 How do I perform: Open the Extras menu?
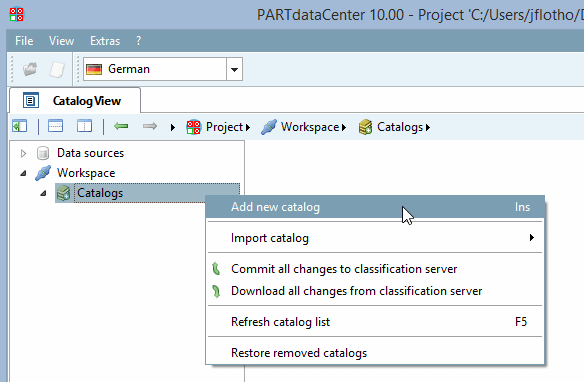pos(105,41)
